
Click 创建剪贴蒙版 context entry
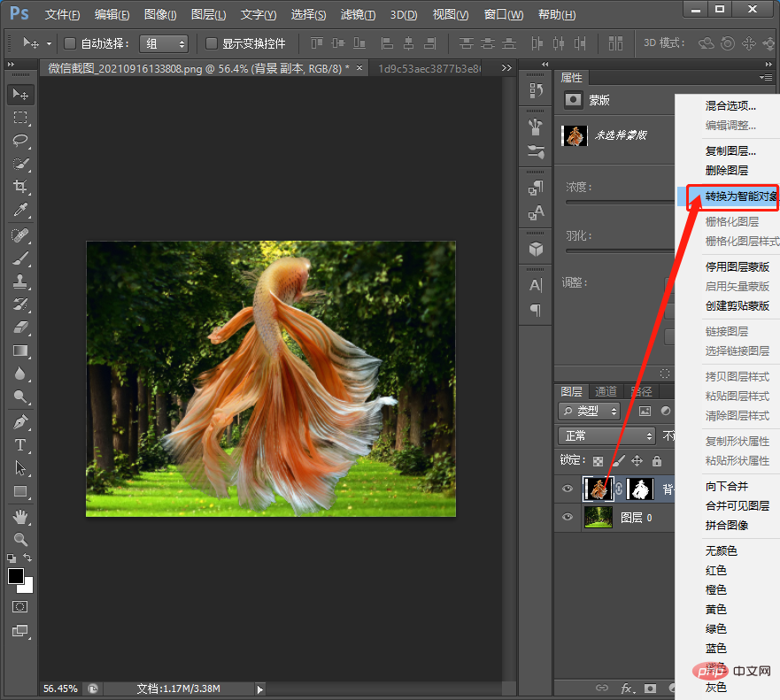click(x=738, y=306)
